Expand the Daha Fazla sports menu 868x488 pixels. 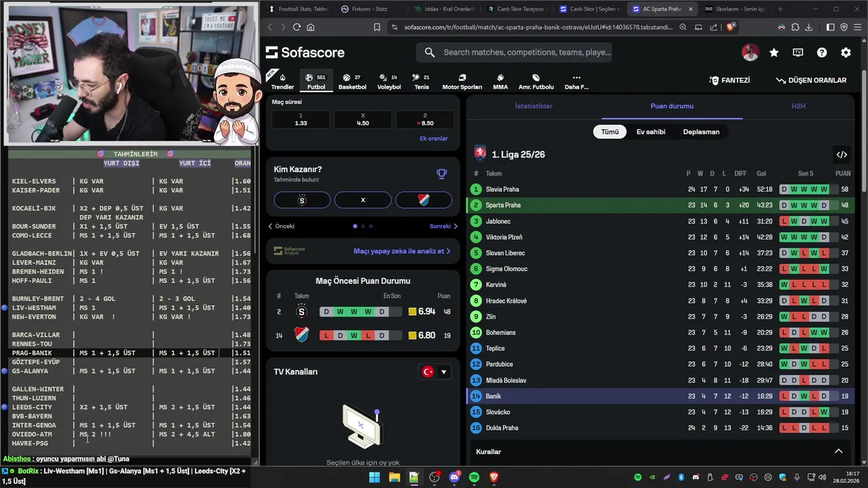coord(576,81)
